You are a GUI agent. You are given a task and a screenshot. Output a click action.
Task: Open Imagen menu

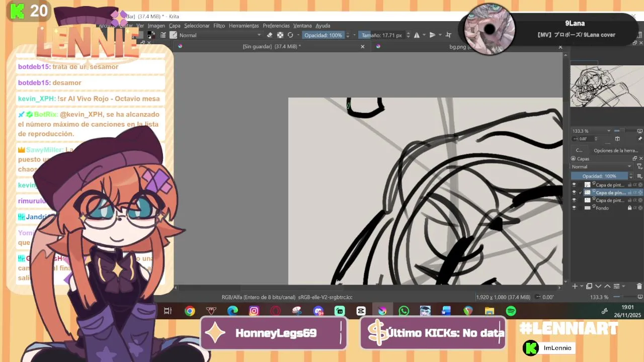coord(156,26)
